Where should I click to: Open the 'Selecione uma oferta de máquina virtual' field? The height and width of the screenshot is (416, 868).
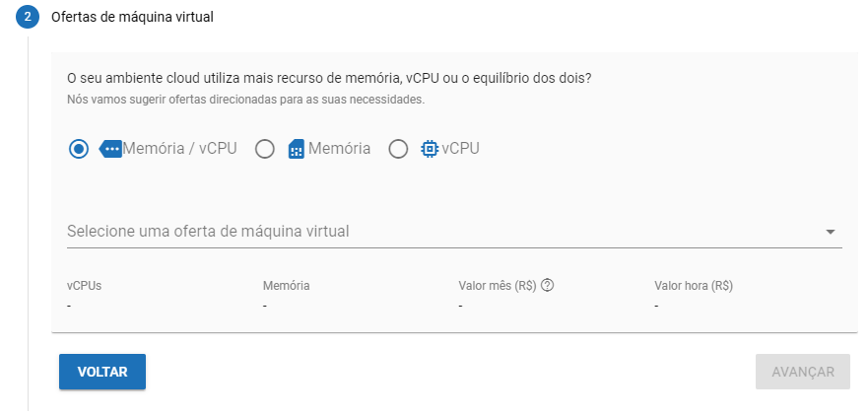click(454, 232)
